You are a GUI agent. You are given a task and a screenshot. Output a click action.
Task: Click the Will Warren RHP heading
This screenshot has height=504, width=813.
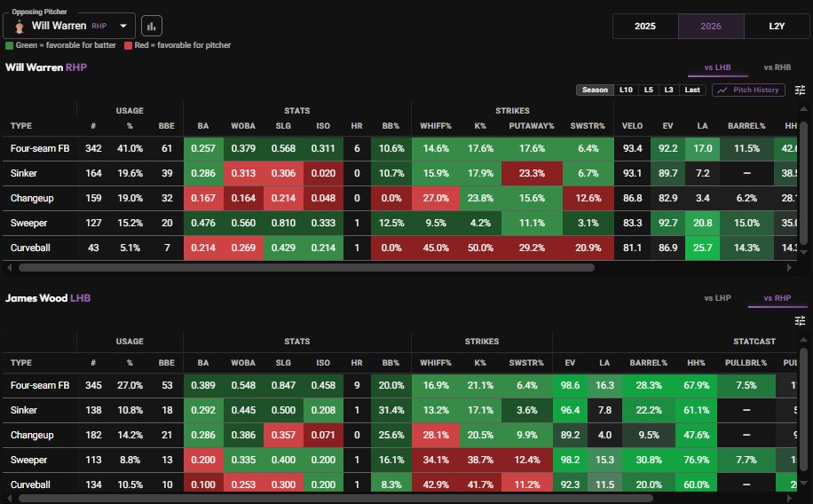click(x=46, y=67)
